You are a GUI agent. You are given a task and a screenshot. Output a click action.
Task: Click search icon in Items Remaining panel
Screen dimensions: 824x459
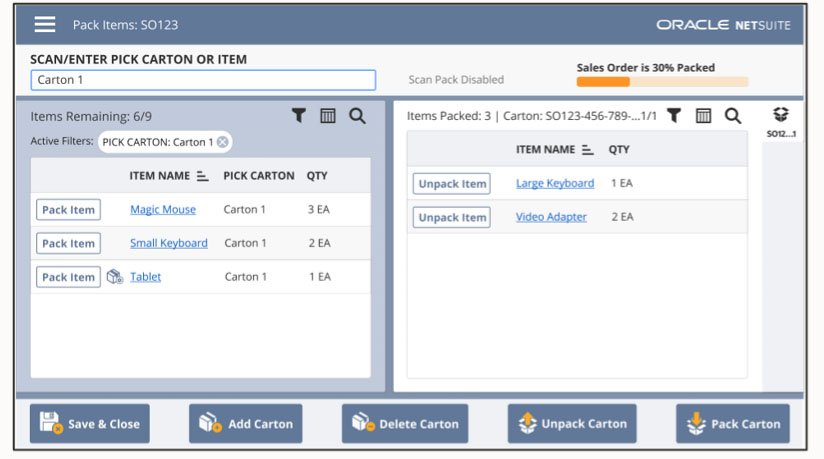(357, 116)
